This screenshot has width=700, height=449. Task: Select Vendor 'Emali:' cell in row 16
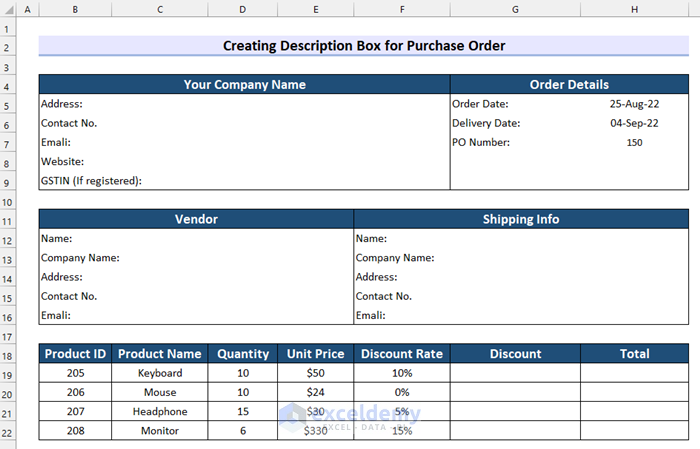tap(196, 315)
